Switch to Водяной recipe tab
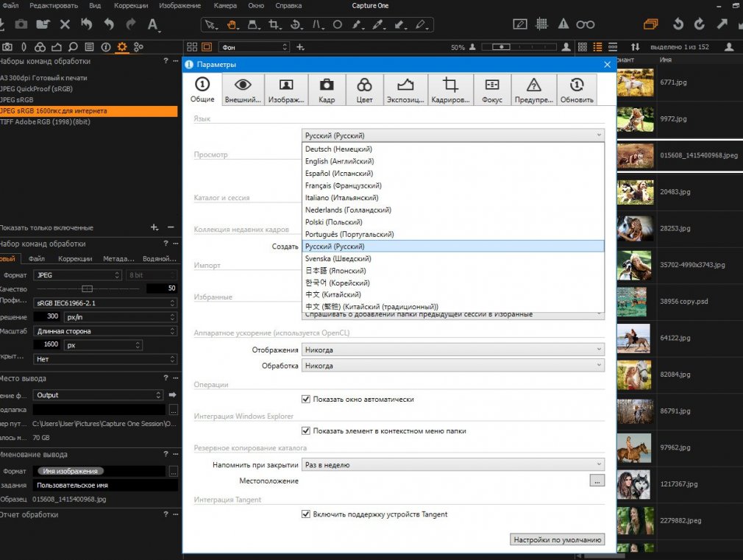Viewport: 743px width, 560px height. (159, 258)
